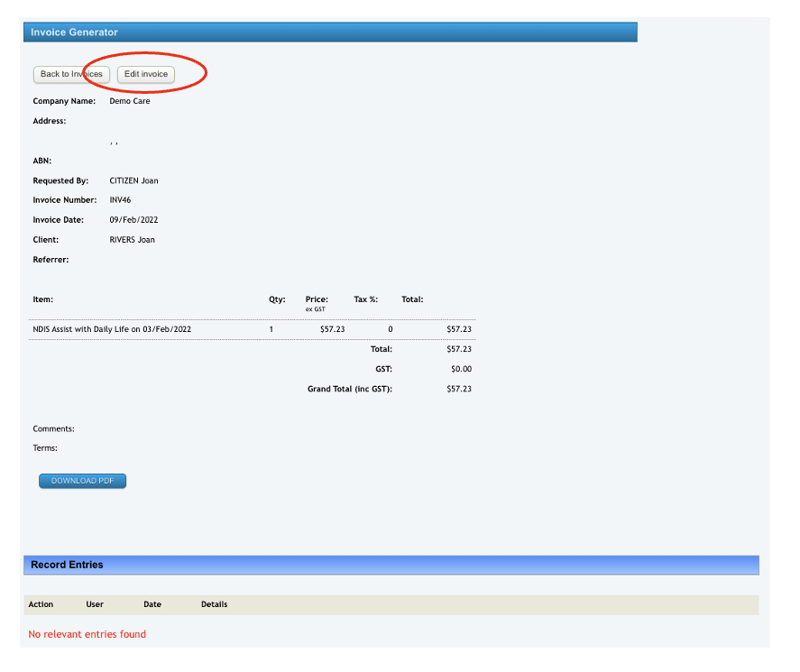Select the Tax % column header
Viewport: 800px width, 672px height.
[x=366, y=299]
